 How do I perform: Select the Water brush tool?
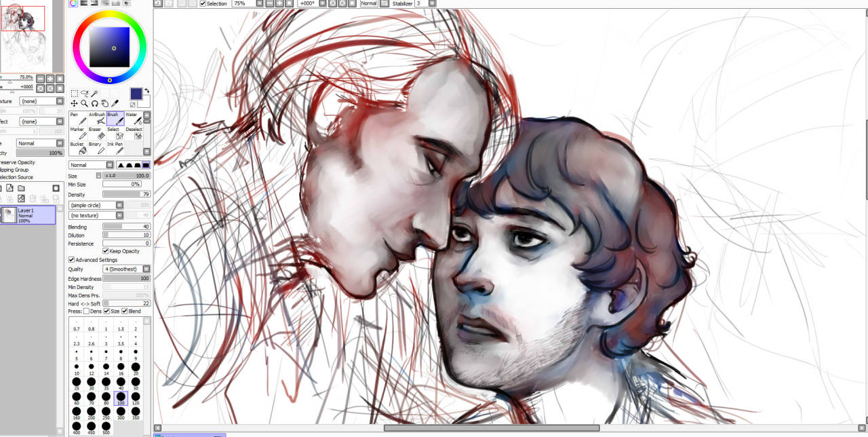tap(134, 119)
